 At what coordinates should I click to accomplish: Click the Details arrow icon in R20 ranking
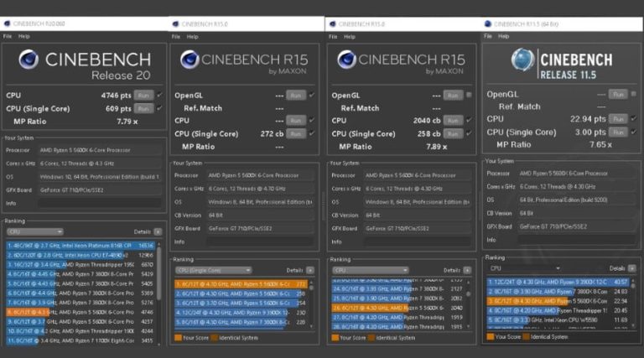(157, 231)
